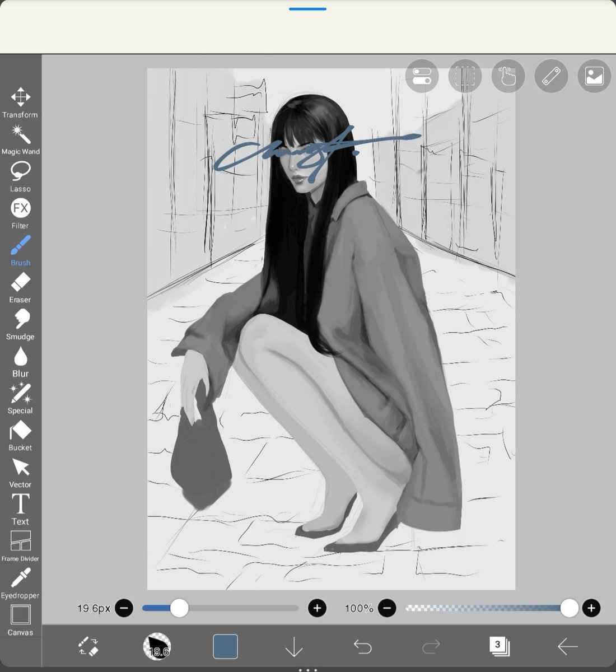Tap the down arrow to hide toolbar
The height and width of the screenshot is (672, 616).
[294, 647]
